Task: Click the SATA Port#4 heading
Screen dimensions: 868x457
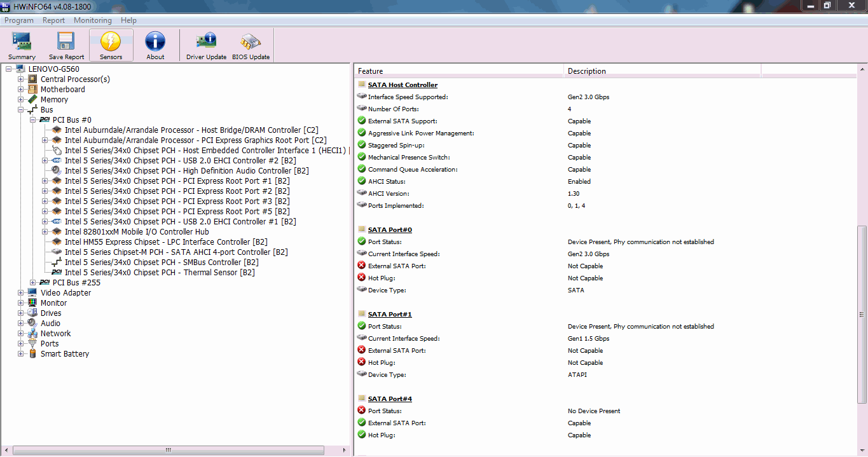Action: (x=390, y=399)
